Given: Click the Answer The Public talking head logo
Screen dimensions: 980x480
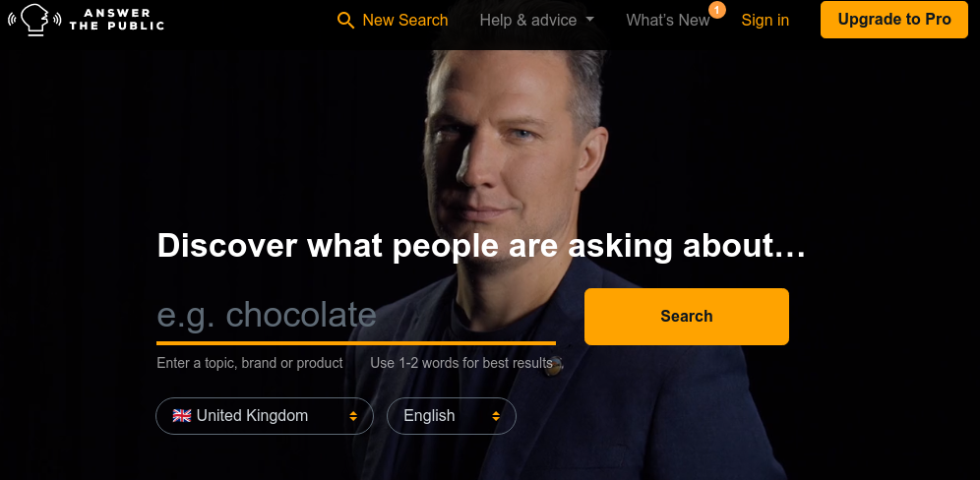Looking at the screenshot, I should click(x=34, y=20).
